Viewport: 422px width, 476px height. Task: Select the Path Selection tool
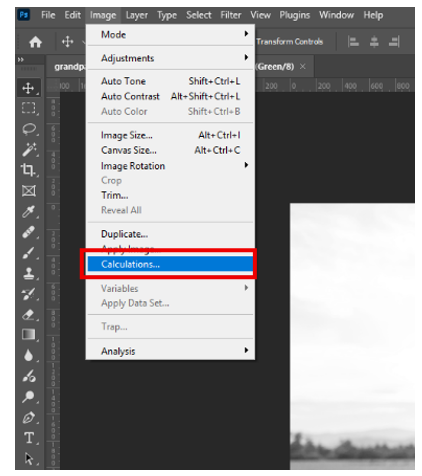(x=29, y=459)
